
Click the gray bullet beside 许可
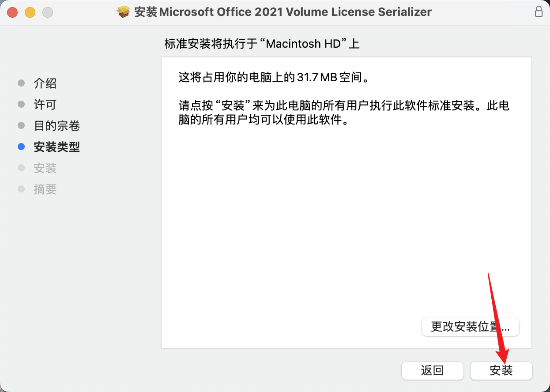pos(21,104)
